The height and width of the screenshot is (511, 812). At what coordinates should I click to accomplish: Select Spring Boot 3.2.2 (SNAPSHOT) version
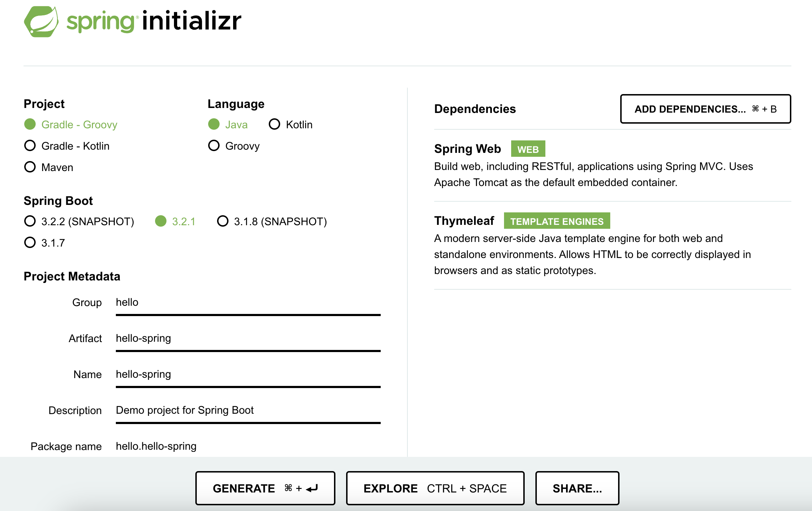click(79, 221)
